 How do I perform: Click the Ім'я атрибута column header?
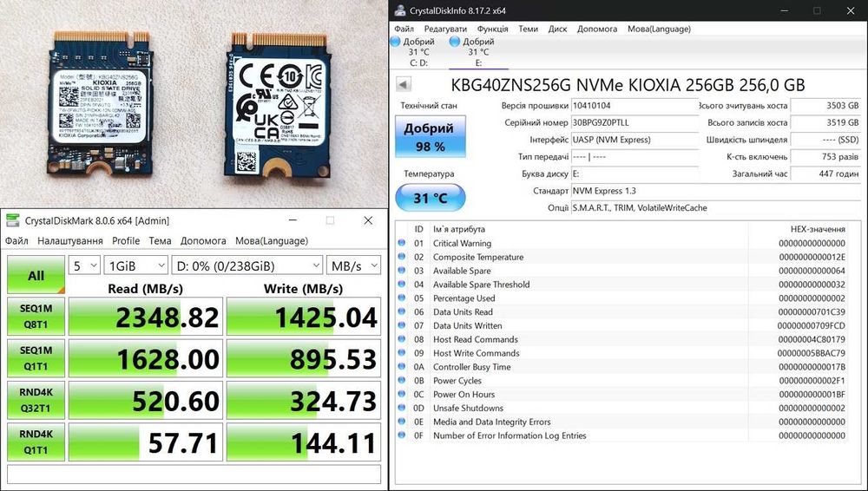(459, 229)
